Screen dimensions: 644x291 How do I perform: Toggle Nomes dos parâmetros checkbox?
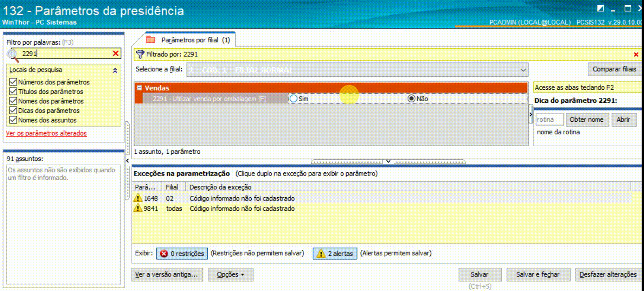coord(13,101)
